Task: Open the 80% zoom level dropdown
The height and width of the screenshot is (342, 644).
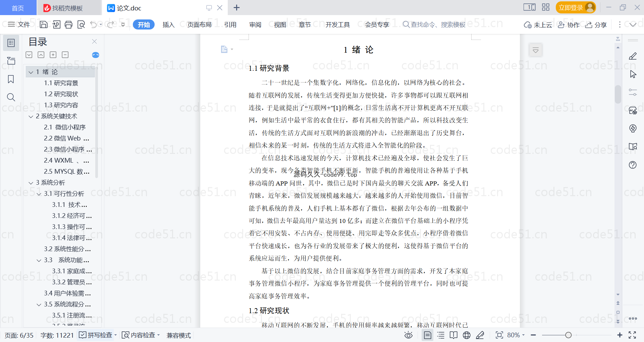Action: point(516,335)
